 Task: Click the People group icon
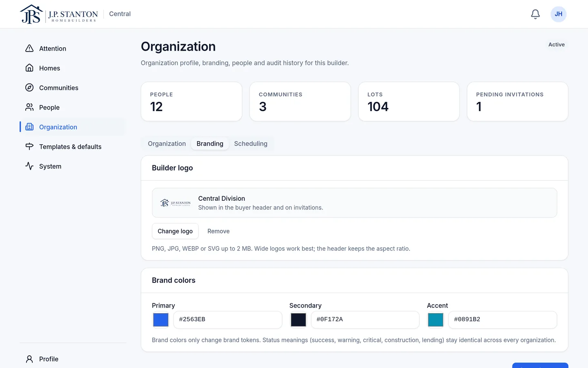click(29, 107)
